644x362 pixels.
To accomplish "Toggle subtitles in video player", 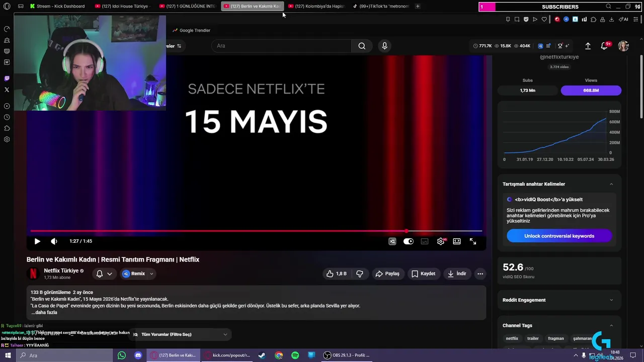I will point(425,241).
